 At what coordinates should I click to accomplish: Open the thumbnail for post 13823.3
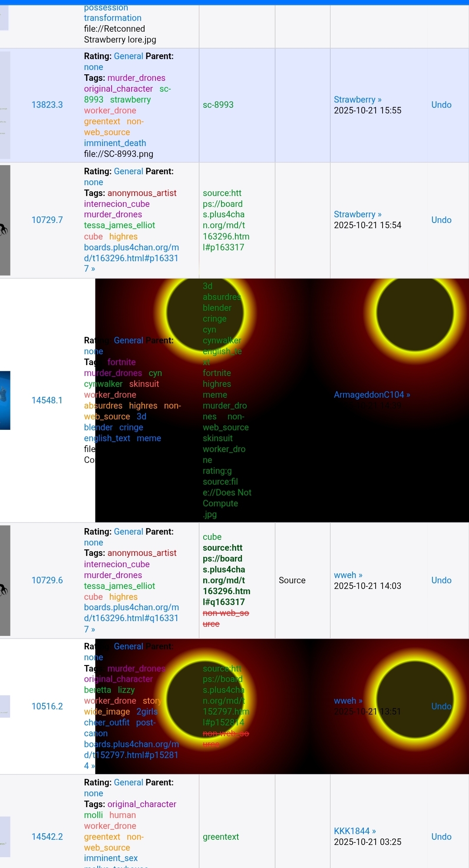coord(5,105)
